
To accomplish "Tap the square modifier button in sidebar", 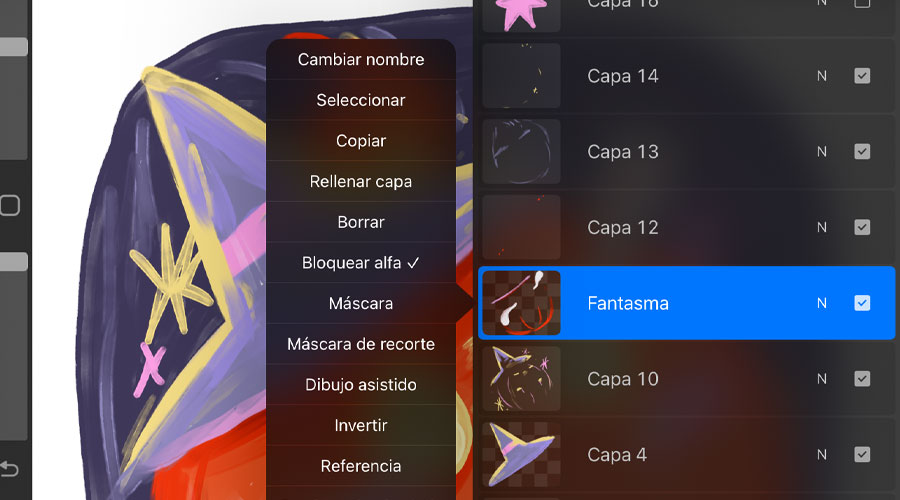I will [10, 206].
